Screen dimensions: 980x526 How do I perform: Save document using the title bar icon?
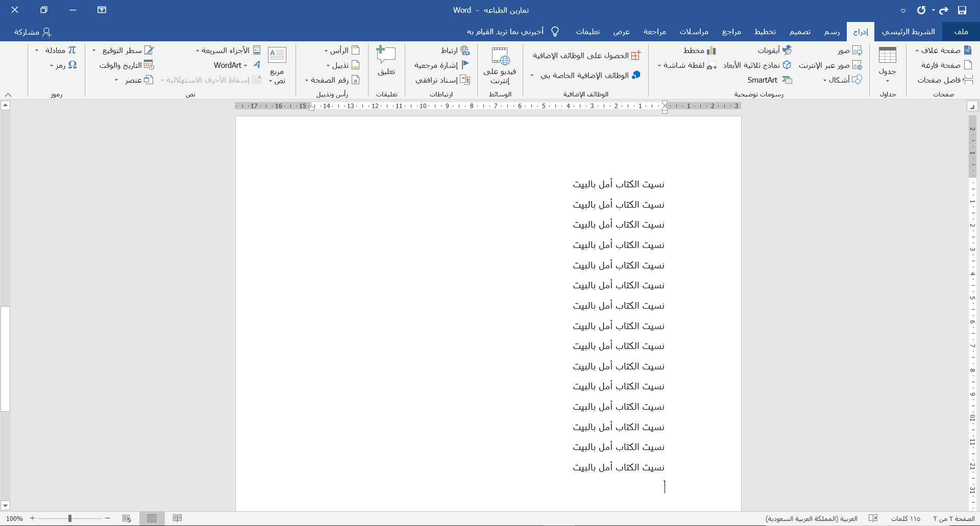tap(962, 10)
